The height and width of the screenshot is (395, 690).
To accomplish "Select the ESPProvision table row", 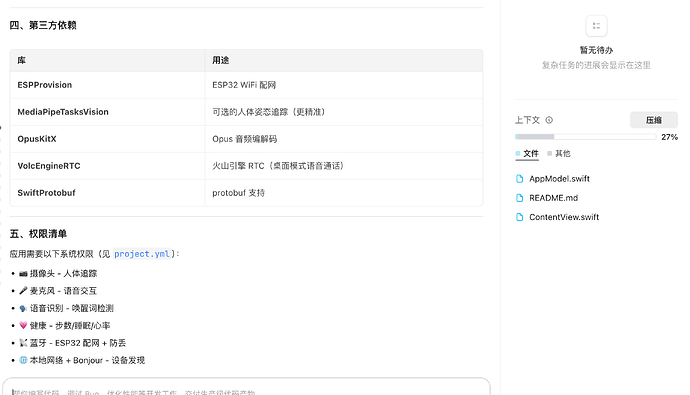I will [x=246, y=85].
